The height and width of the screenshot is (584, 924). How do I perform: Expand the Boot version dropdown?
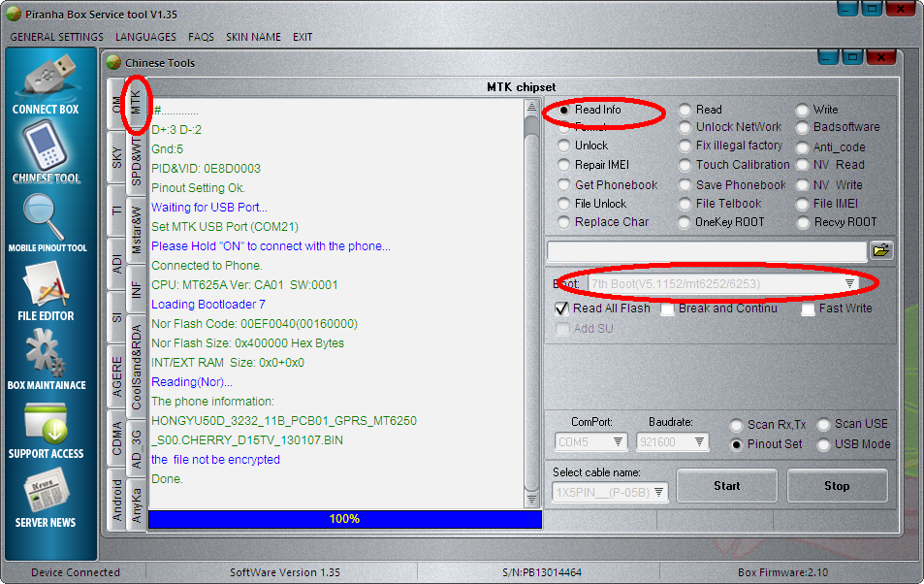pos(849,283)
